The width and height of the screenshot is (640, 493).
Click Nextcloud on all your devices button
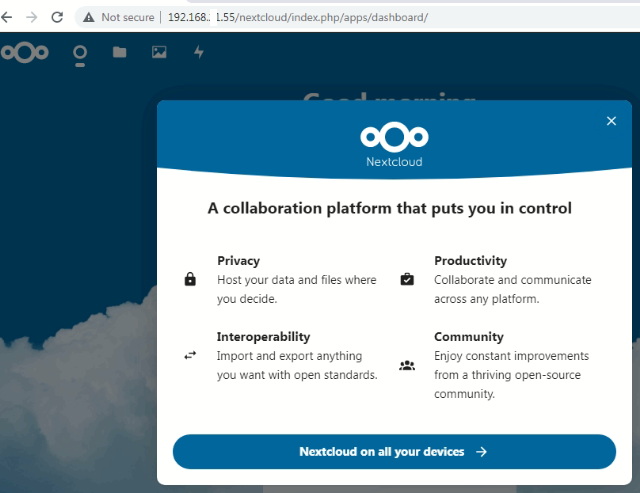click(394, 452)
